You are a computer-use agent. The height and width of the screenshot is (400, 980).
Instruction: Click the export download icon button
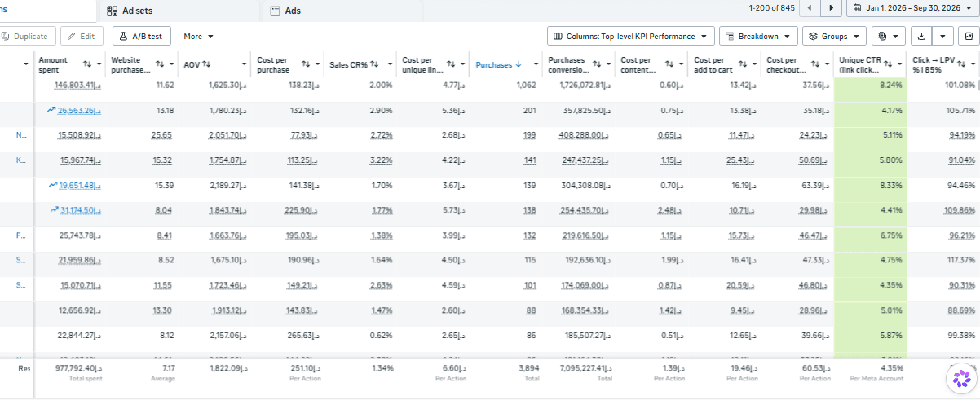point(921,37)
